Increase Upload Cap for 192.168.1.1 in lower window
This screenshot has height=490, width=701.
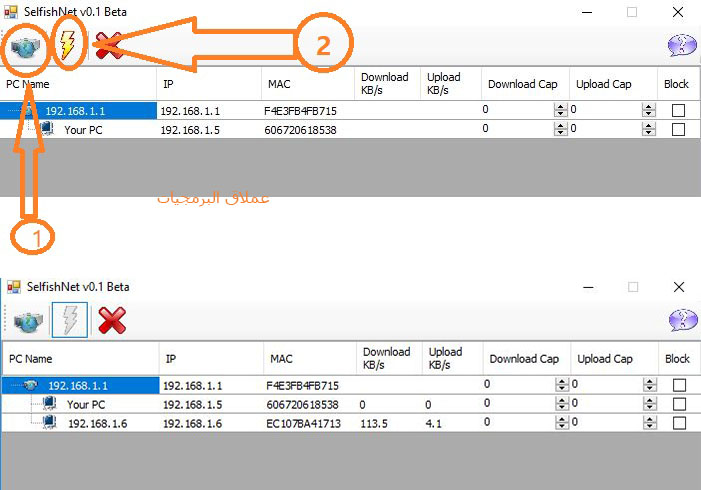(650, 381)
